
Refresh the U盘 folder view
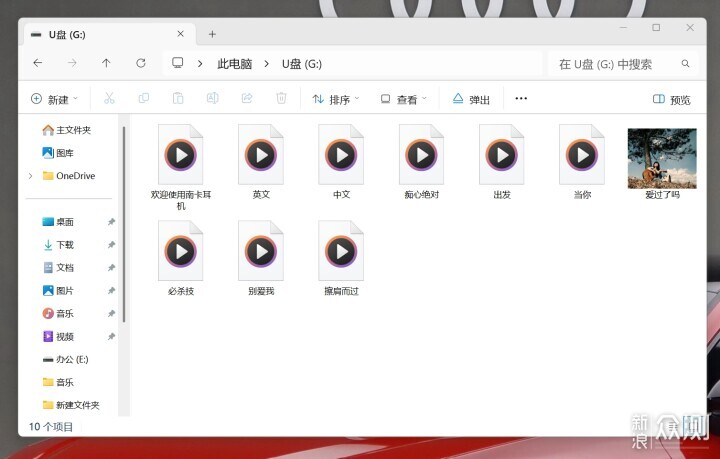pos(141,63)
